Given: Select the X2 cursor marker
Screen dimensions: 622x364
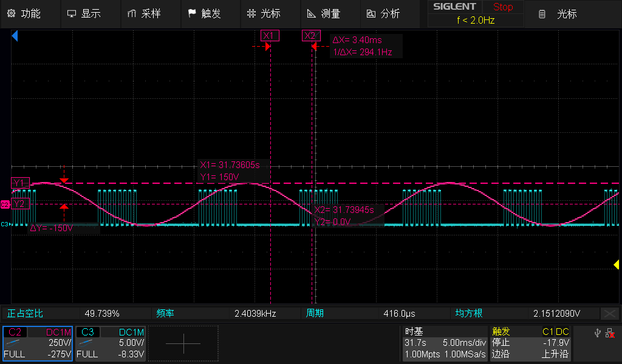Looking at the screenshot, I should coord(311,36).
